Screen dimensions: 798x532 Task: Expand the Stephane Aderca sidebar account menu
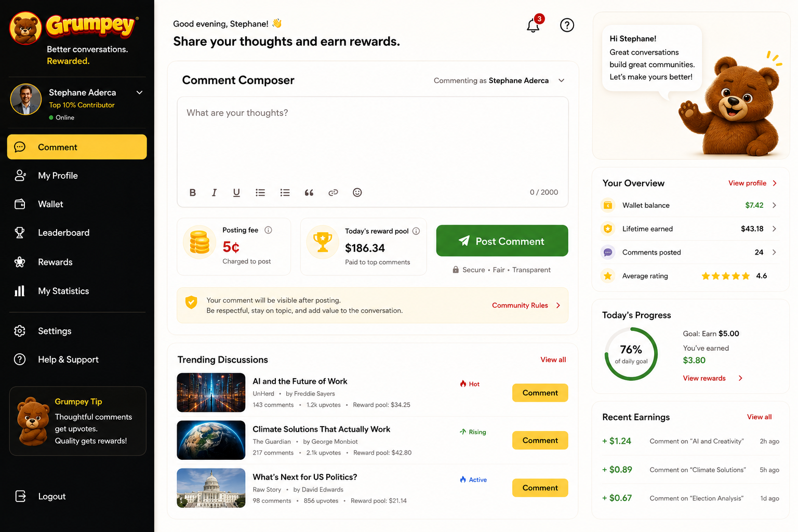point(139,92)
